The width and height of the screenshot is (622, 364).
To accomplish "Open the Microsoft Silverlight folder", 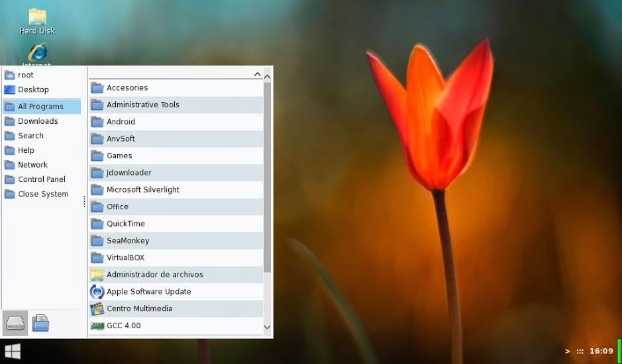I will coord(176,189).
